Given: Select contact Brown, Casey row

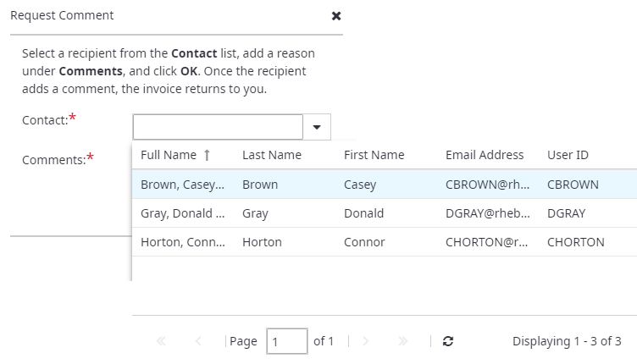Looking at the screenshot, I should click(182, 185).
